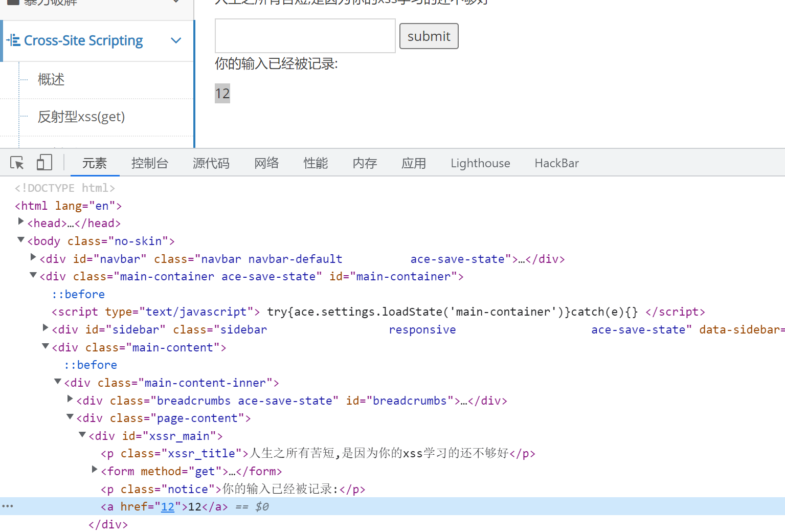Select the ::before under main-container
Screen dimensions: 785x532
pyautogui.click(x=78, y=294)
